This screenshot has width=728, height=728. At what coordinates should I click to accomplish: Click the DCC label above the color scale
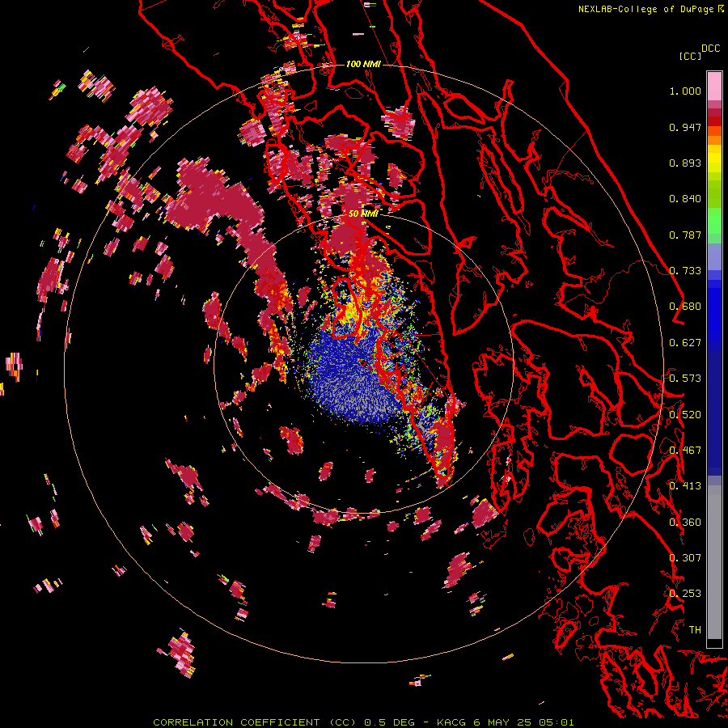pyautogui.click(x=710, y=49)
